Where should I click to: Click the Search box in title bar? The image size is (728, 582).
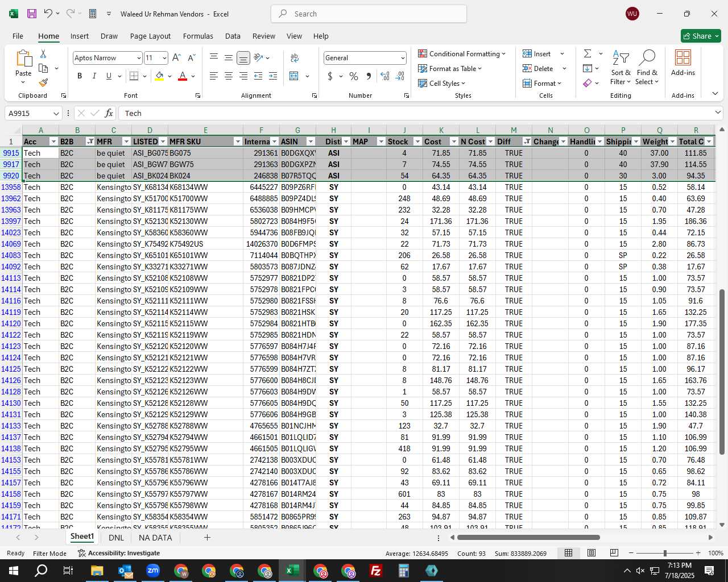[x=369, y=14]
